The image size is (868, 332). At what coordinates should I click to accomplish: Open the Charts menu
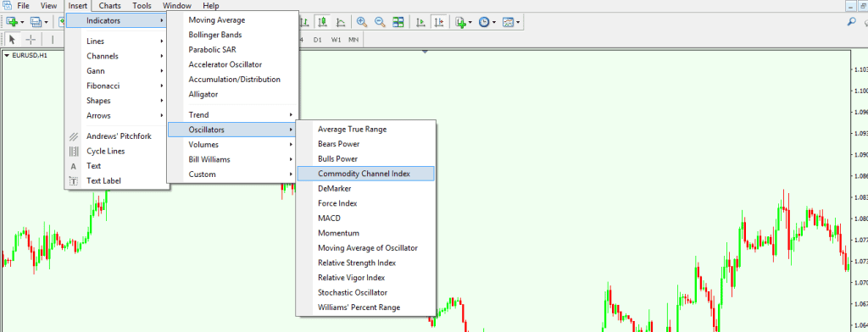[108, 6]
